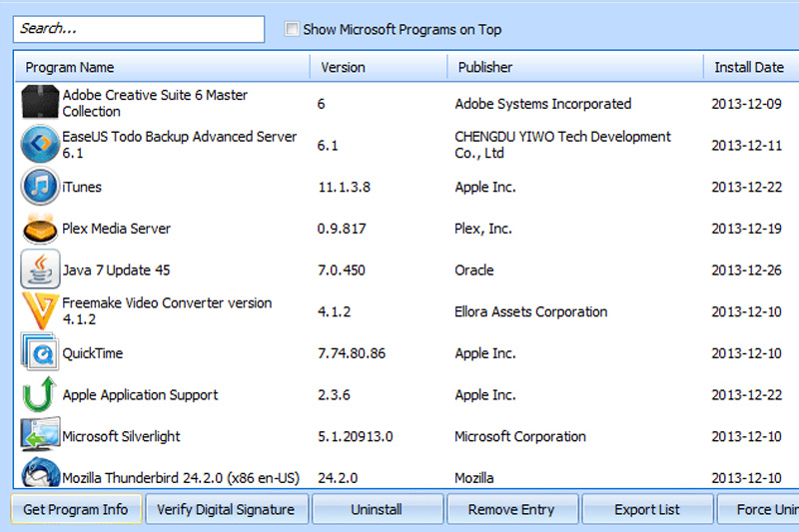Click Java version 7.0.450 cell
The width and height of the screenshot is (799, 532).
342,269
